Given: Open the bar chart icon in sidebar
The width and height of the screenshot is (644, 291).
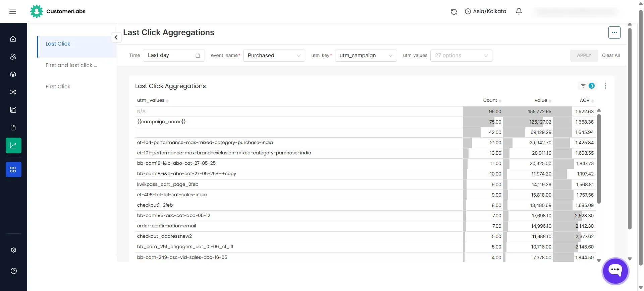Looking at the screenshot, I should [13, 110].
